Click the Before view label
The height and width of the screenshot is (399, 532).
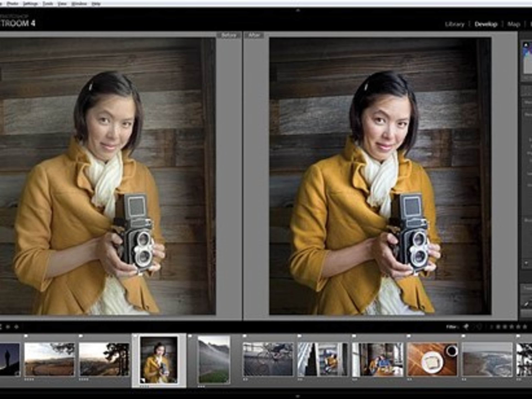point(229,35)
